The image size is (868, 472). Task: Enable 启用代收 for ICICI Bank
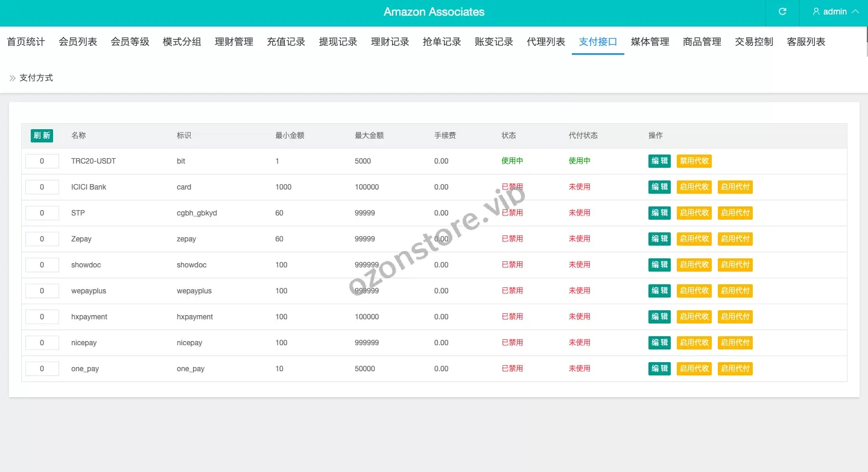694,187
